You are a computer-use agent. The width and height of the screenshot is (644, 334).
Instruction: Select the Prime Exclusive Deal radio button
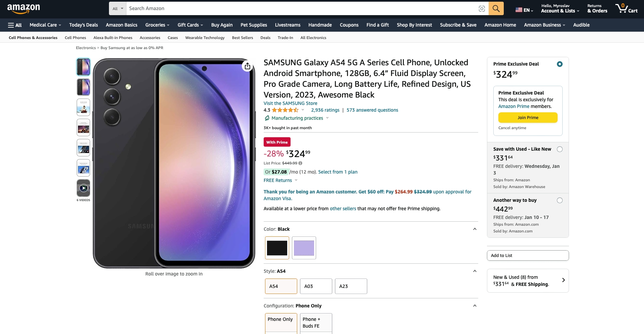560,64
